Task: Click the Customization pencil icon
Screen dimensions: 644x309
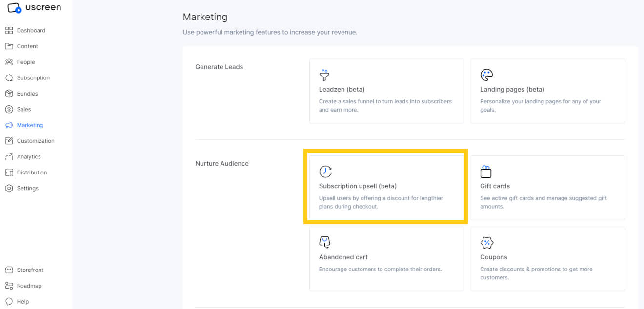Action: click(x=9, y=141)
